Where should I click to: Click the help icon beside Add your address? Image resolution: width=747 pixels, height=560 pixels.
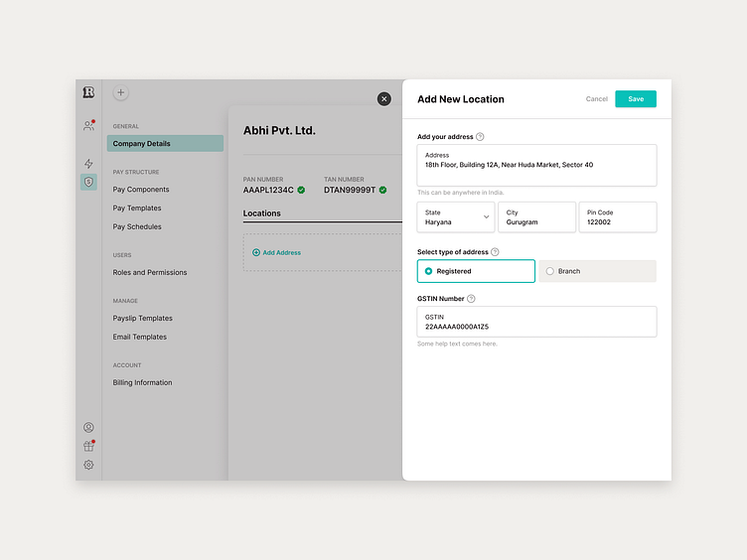click(x=480, y=137)
